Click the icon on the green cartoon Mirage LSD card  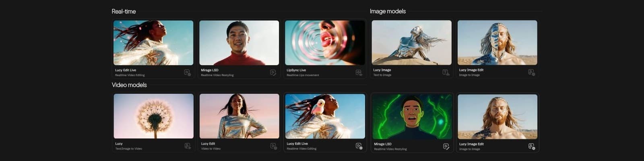(x=446, y=147)
